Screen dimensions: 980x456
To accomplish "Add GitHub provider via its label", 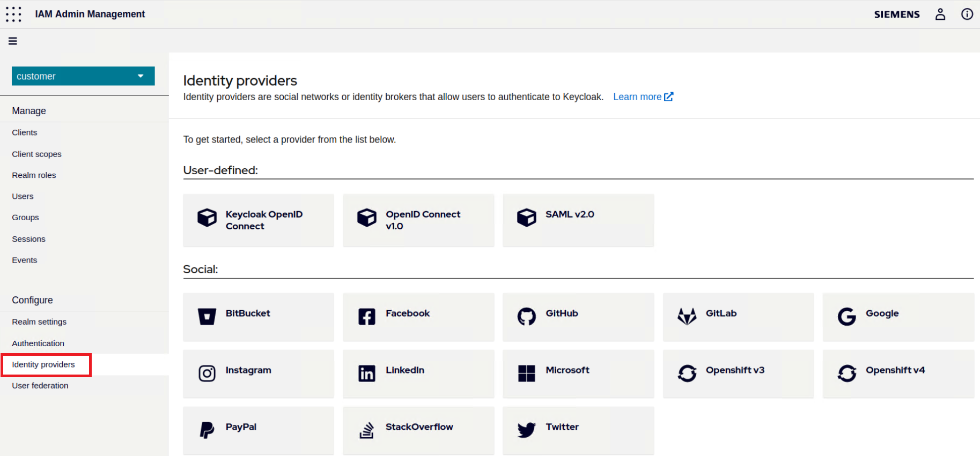I will (562, 313).
